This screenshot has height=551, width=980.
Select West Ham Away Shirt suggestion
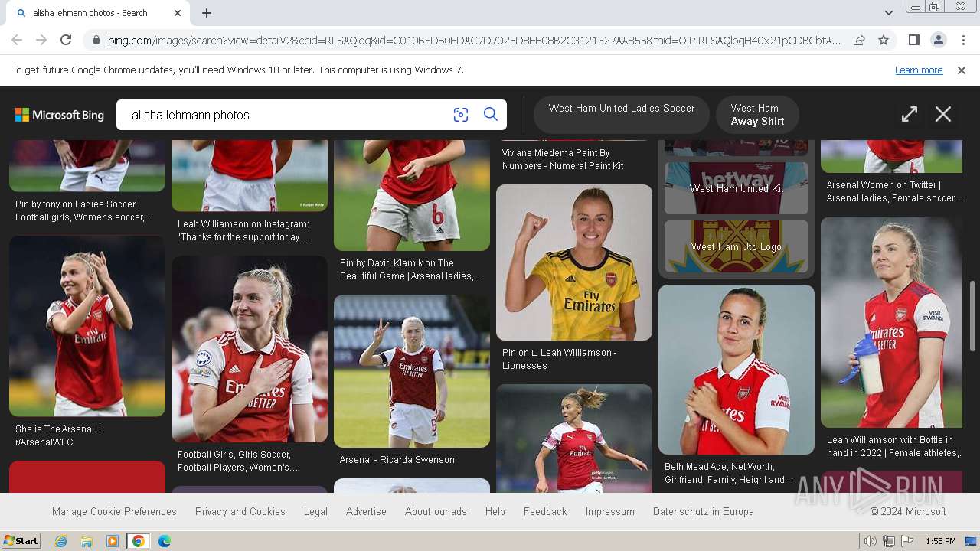pos(758,115)
